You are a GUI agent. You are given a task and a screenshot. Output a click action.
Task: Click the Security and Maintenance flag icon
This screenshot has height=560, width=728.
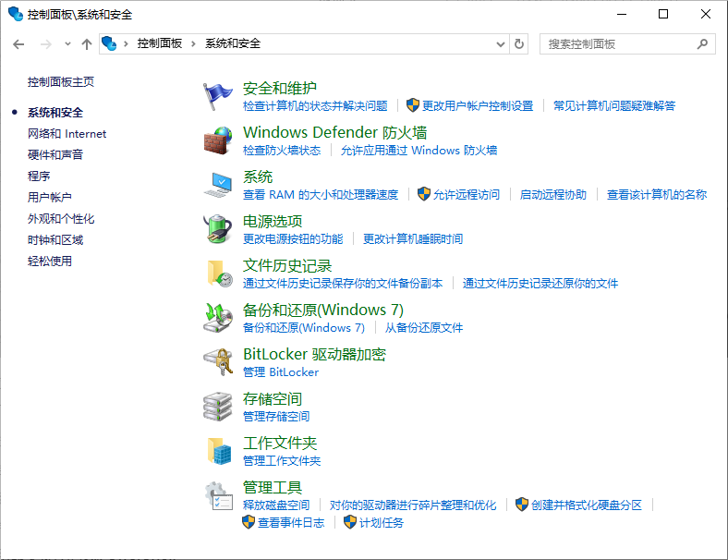click(217, 97)
